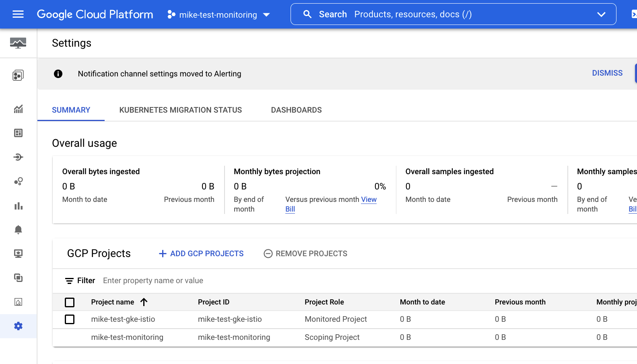
Task: Click the Monthly bytes projection label
Action: point(277,172)
